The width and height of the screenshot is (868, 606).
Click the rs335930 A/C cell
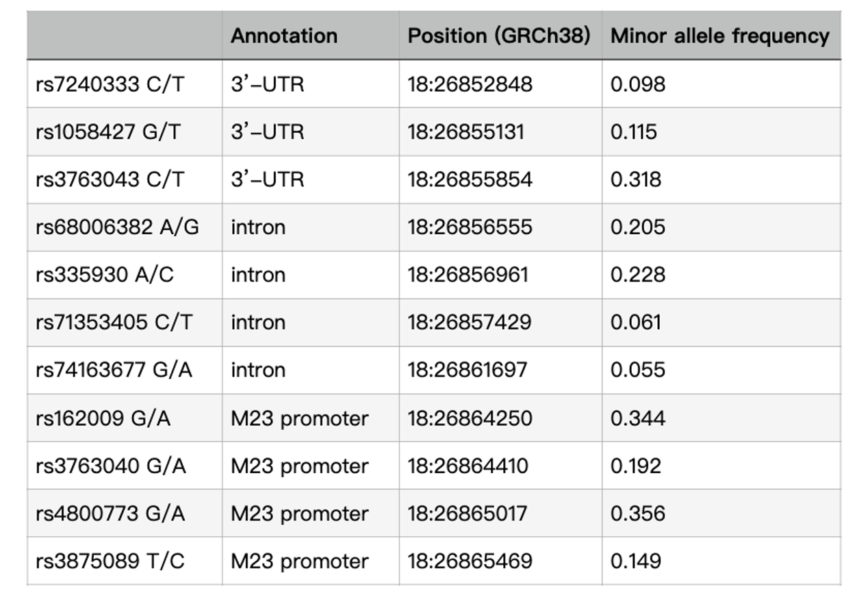click(105, 275)
